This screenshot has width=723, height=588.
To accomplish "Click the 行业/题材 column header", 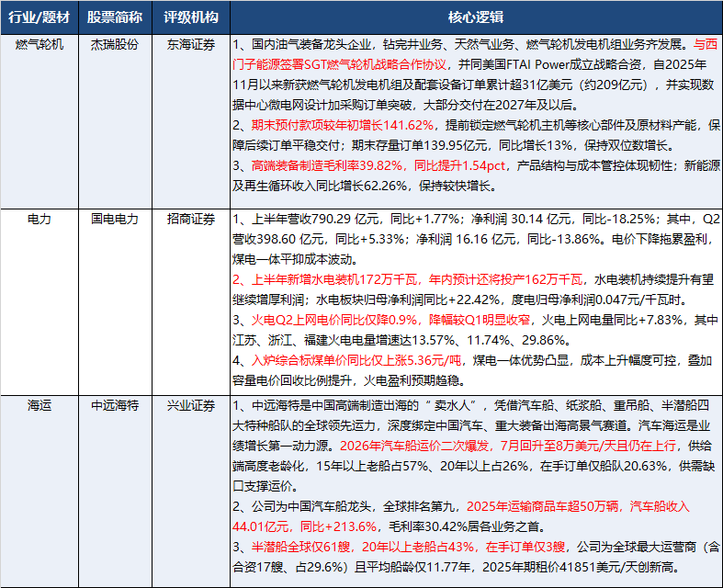I will tap(40, 17).
